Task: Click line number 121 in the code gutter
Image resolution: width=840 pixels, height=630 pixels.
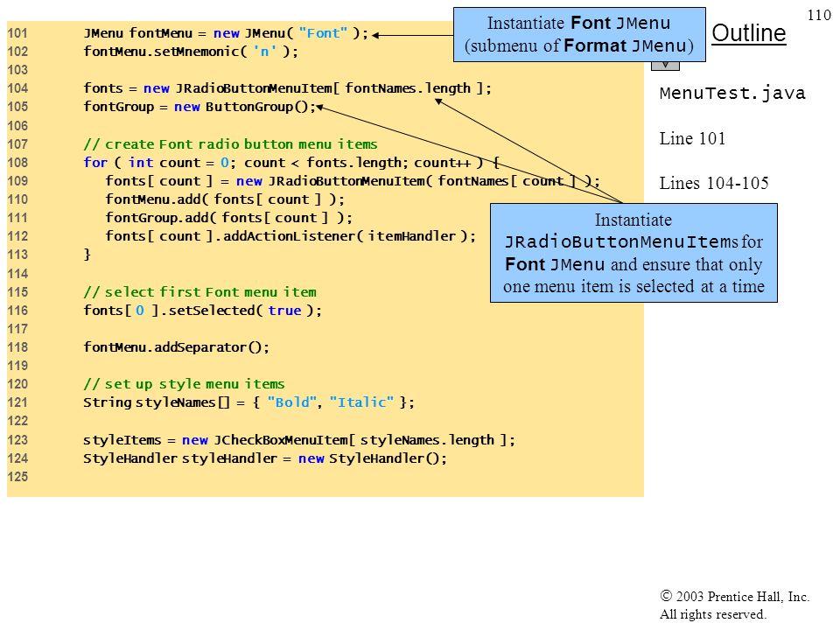Action: [x=17, y=402]
